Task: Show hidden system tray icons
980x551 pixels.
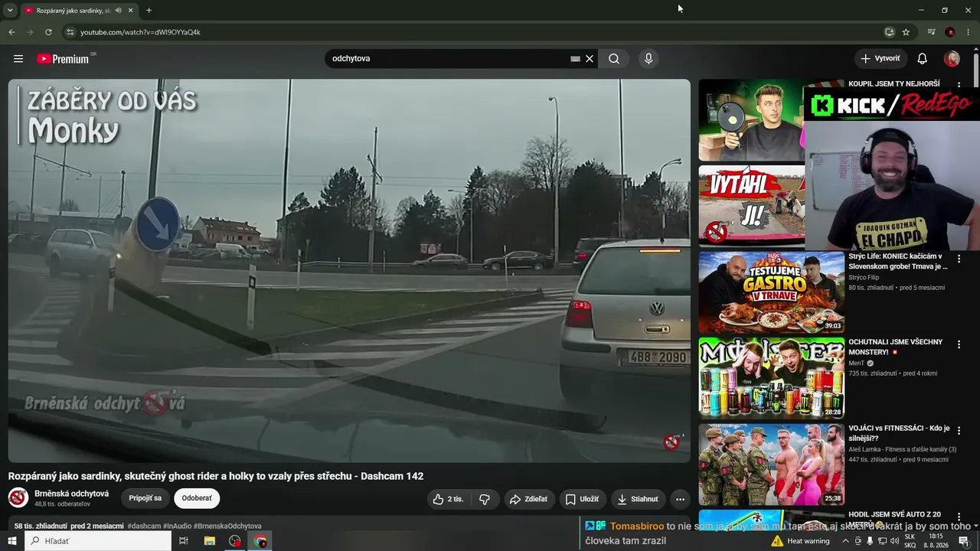Action: [x=846, y=541]
